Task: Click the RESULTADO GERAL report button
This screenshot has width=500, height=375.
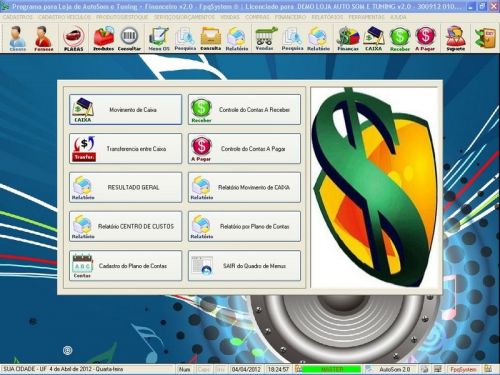Action: click(126, 187)
